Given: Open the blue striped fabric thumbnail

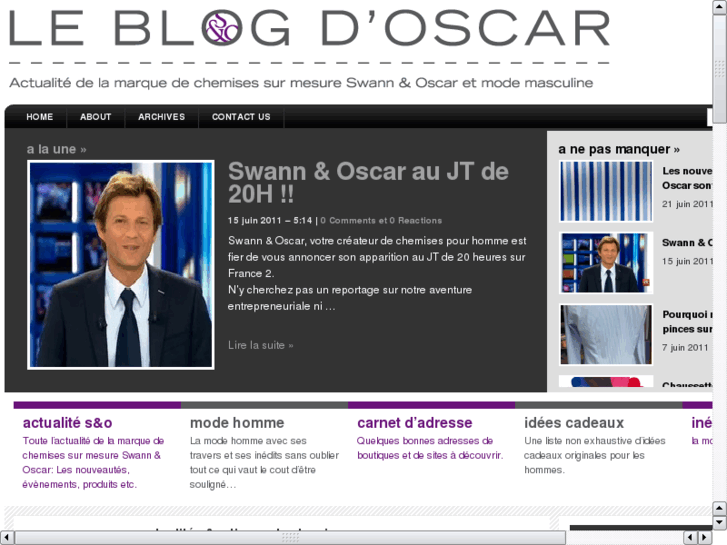Looking at the screenshot, I should click(606, 191).
